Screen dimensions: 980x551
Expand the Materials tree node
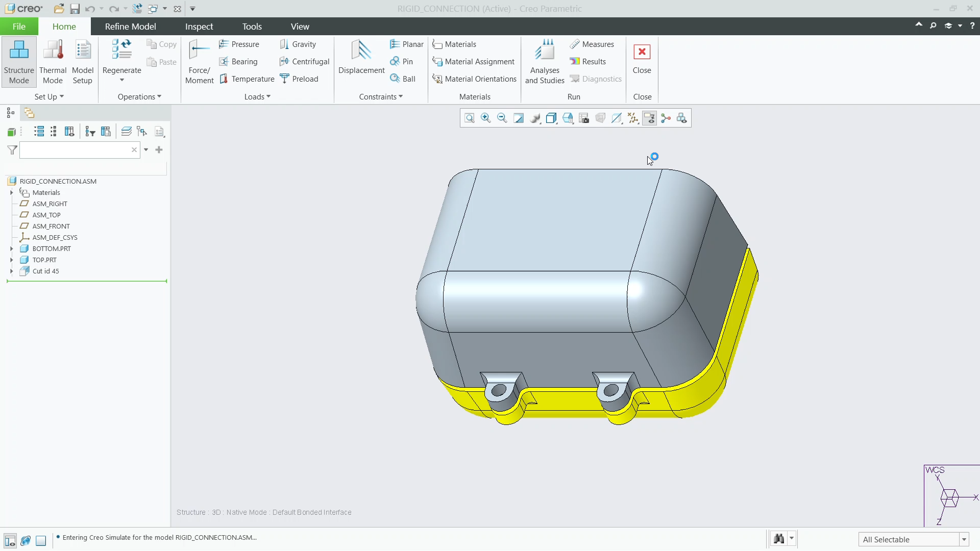pyautogui.click(x=11, y=193)
